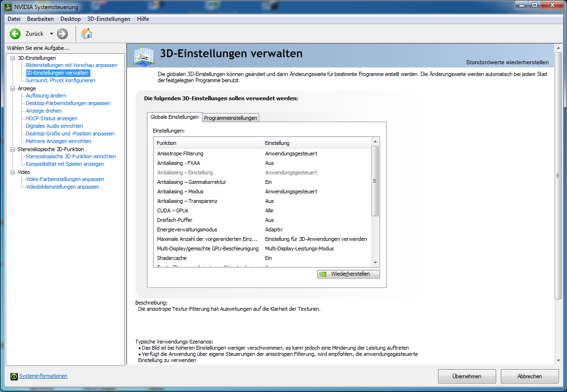Image resolution: width=567 pixels, height=392 pixels.
Task: Click the Multi-Display-Leistungs-Modus value
Action: tap(299, 249)
